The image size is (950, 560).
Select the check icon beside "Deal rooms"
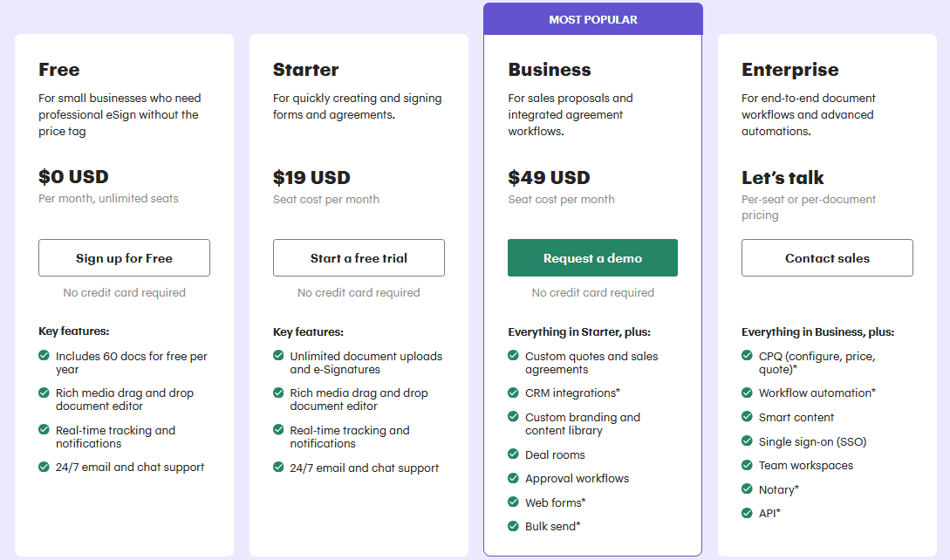point(512,454)
